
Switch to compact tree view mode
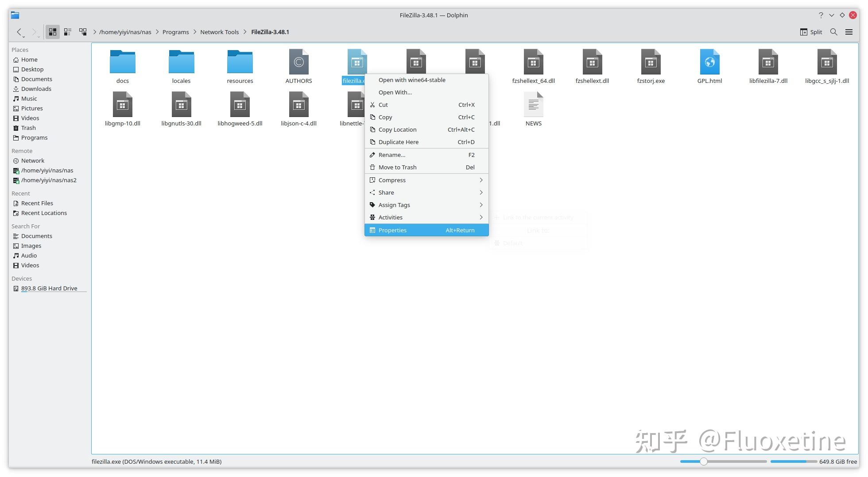(x=82, y=31)
